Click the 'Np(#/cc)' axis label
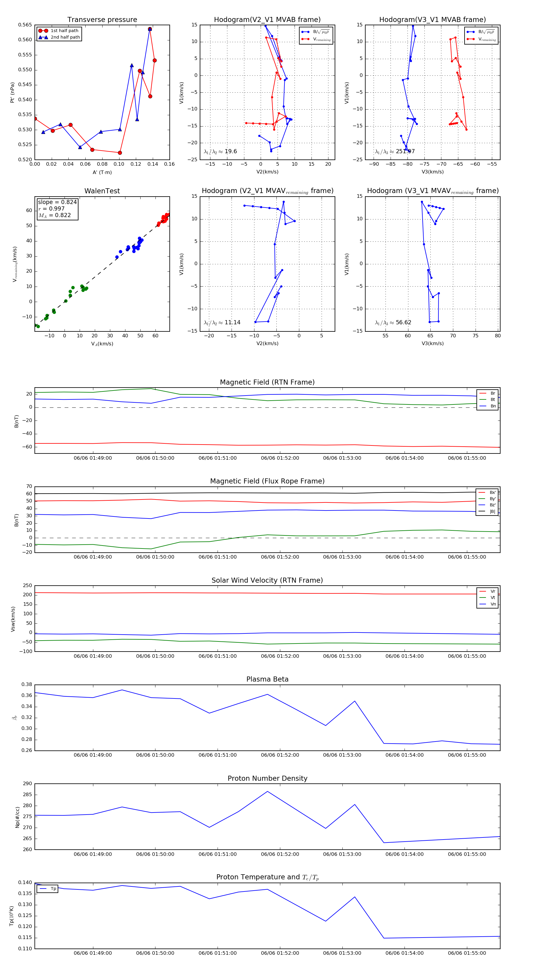535x980 pixels. [17, 817]
